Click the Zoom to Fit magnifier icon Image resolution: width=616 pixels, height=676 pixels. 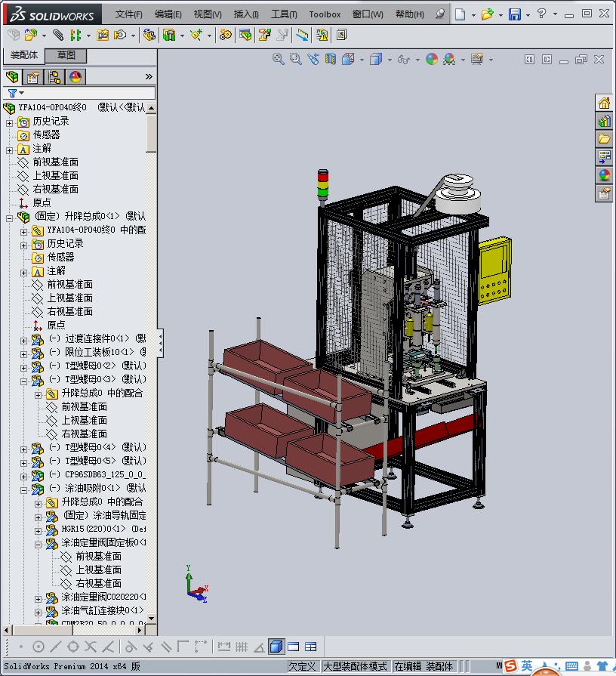point(279,59)
